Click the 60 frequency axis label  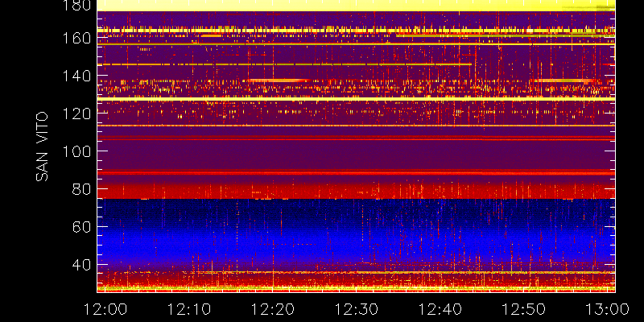tap(81, 227)
